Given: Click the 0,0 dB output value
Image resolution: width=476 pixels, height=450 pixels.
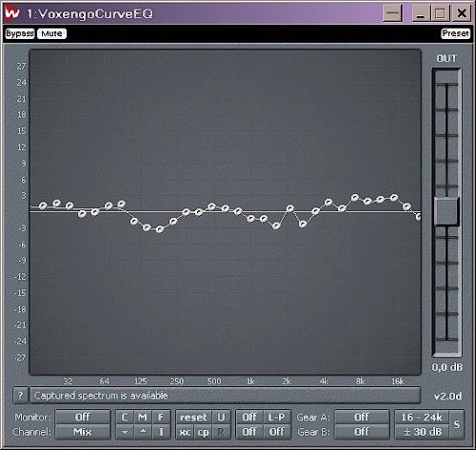Looking at the screenshot, I should [x=446, y=367].
